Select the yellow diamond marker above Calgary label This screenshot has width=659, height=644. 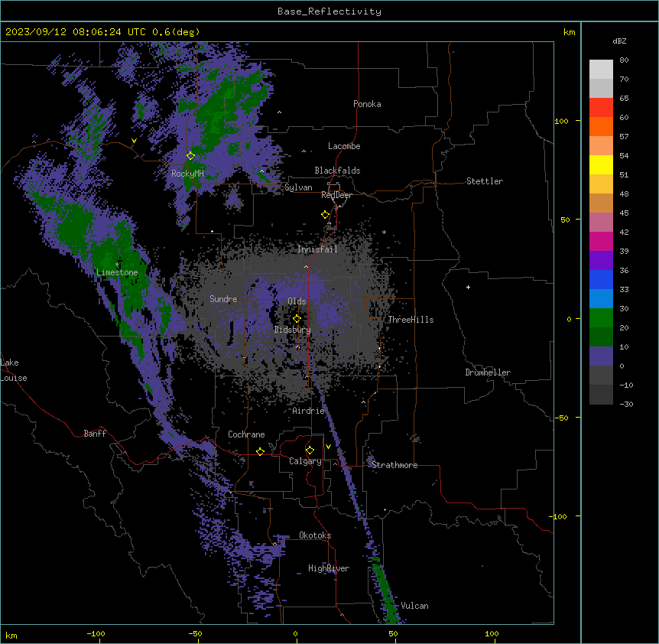click(310, 450)
